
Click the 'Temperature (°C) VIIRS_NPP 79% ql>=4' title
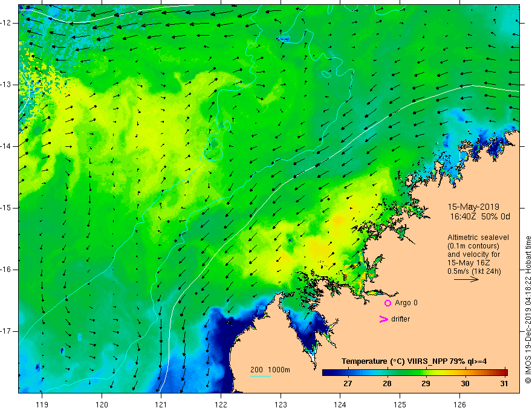click(414, 361)
